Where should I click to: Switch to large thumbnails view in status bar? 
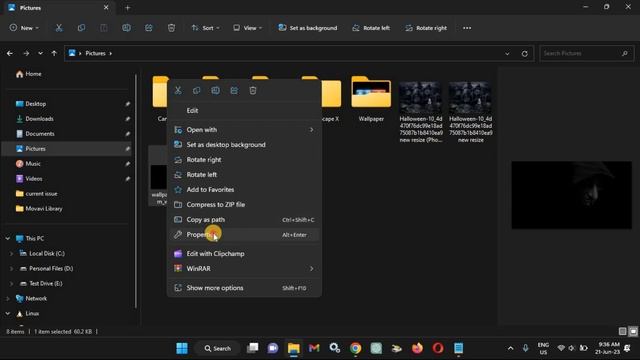point(633,331)
